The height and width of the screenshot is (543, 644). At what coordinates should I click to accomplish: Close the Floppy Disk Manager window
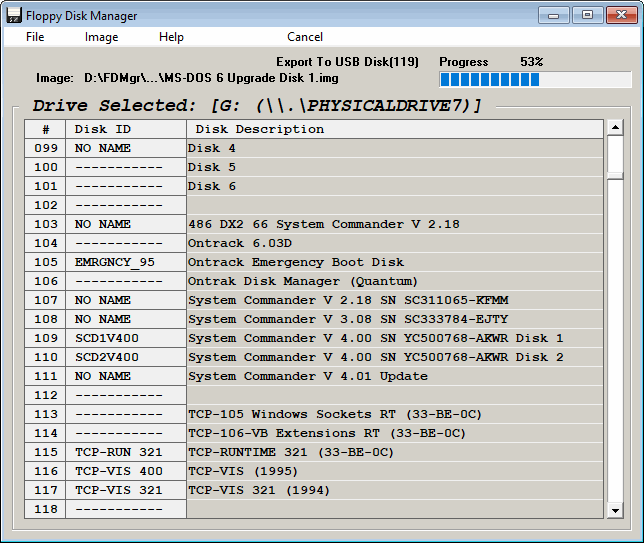[621, 15]
